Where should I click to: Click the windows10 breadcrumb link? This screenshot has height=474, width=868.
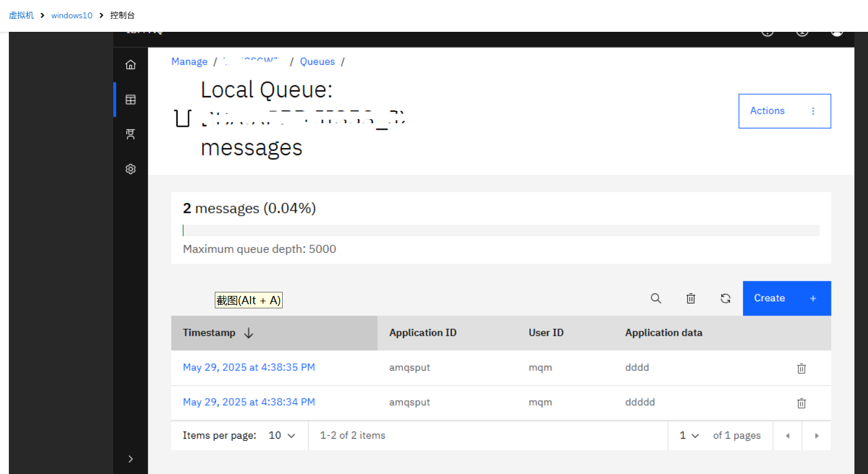click(x=72, y=15)
